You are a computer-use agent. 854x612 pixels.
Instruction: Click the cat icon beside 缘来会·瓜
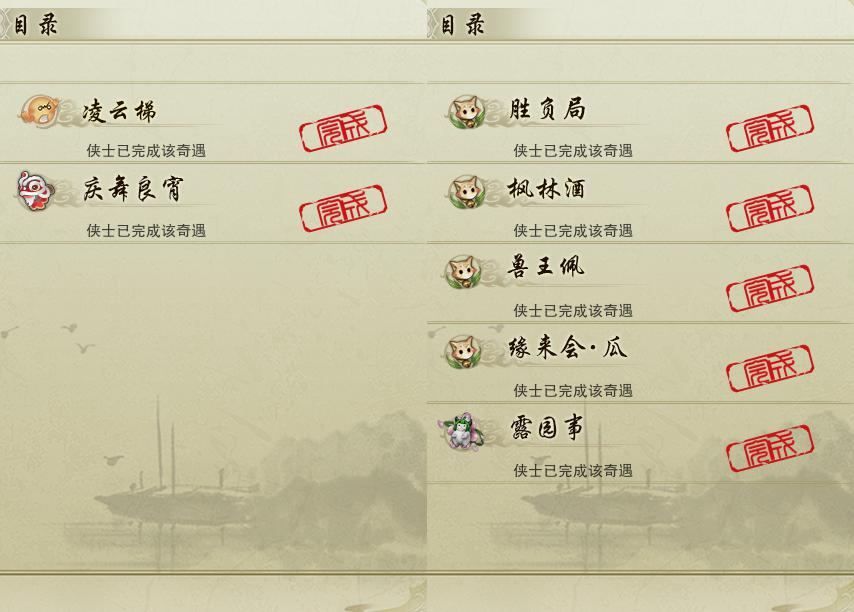(463, 351)
